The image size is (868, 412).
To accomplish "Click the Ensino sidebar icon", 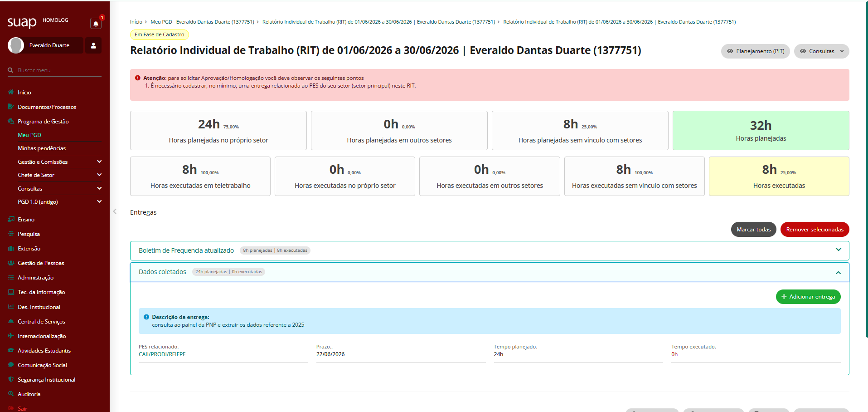I will point(11,219).
